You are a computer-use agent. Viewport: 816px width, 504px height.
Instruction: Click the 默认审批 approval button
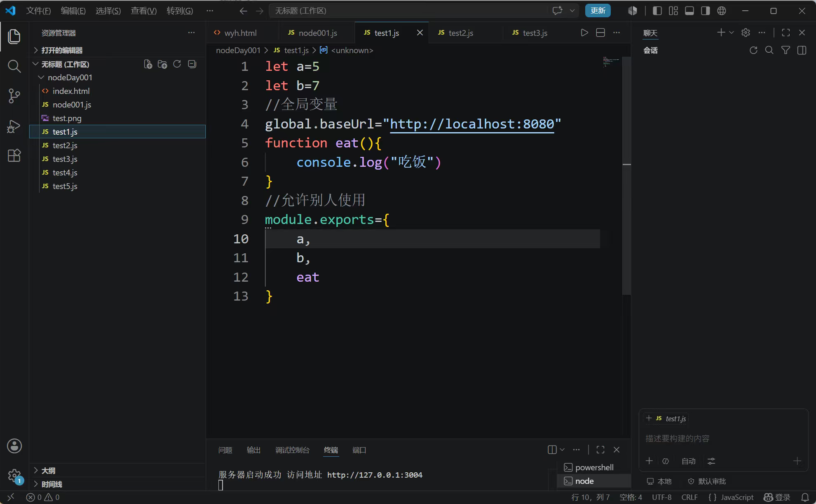tap(707, 481)
